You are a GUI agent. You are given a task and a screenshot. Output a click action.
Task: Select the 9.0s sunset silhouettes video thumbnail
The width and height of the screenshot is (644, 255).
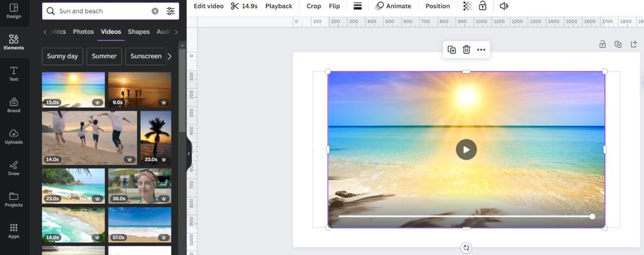pyautogui.click(x=140, y=89)
